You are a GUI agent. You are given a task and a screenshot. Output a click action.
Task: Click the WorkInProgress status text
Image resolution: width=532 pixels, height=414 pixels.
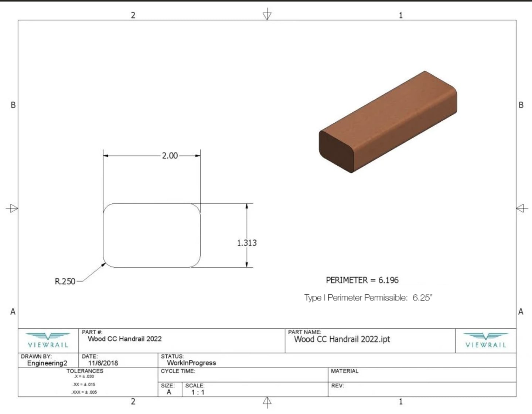point(191,363)
